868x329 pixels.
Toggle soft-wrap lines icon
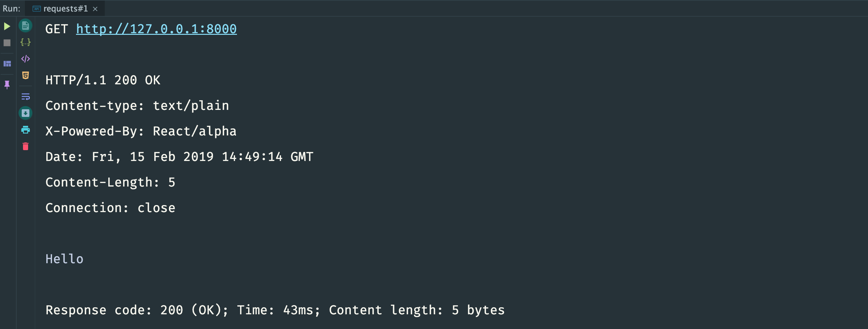[26, 97]
